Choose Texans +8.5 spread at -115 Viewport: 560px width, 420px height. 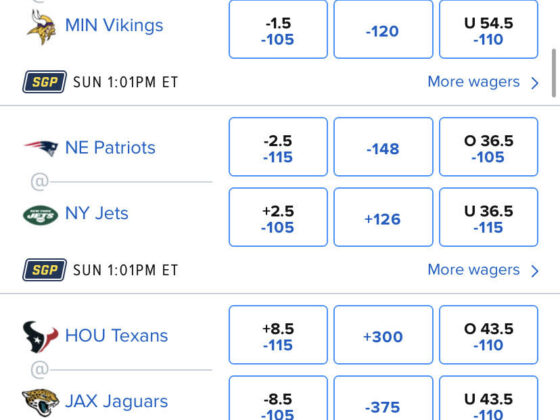[x=278, y=335]
